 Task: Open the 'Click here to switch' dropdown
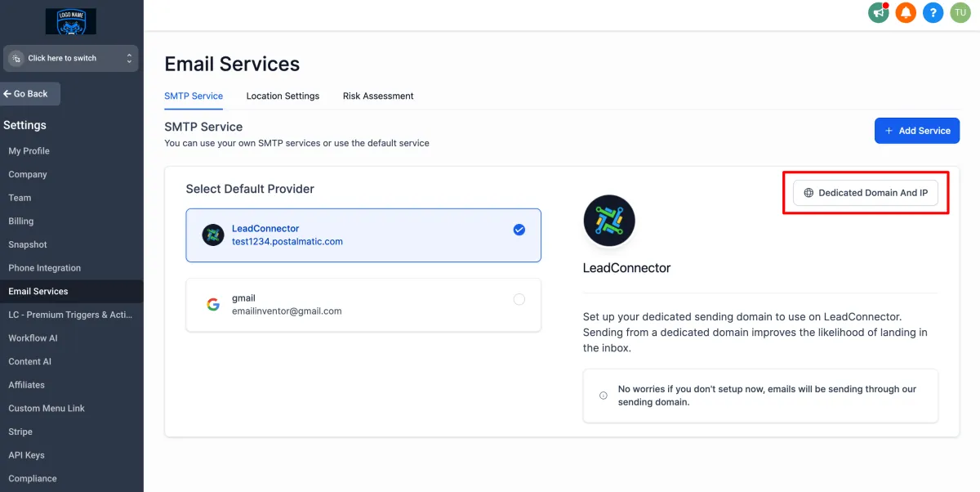[70, 58]
